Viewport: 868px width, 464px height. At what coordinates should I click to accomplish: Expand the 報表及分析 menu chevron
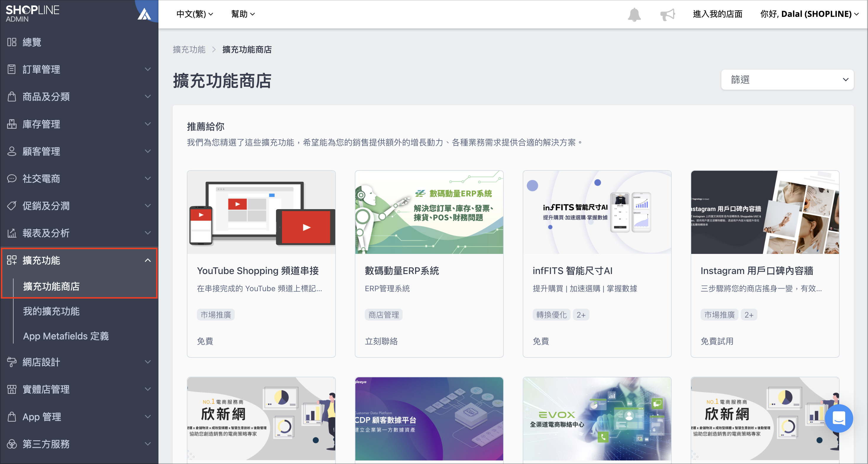pyautogui.click(x=148, y=233)
